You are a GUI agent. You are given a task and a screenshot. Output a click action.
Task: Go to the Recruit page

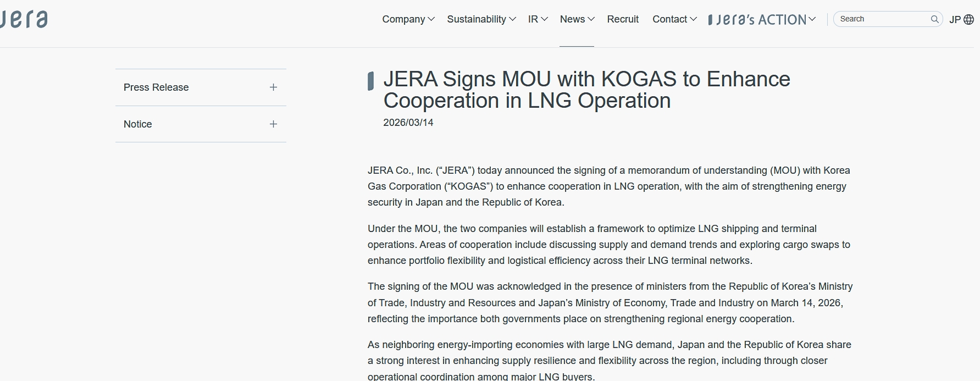tap(623, 19)
